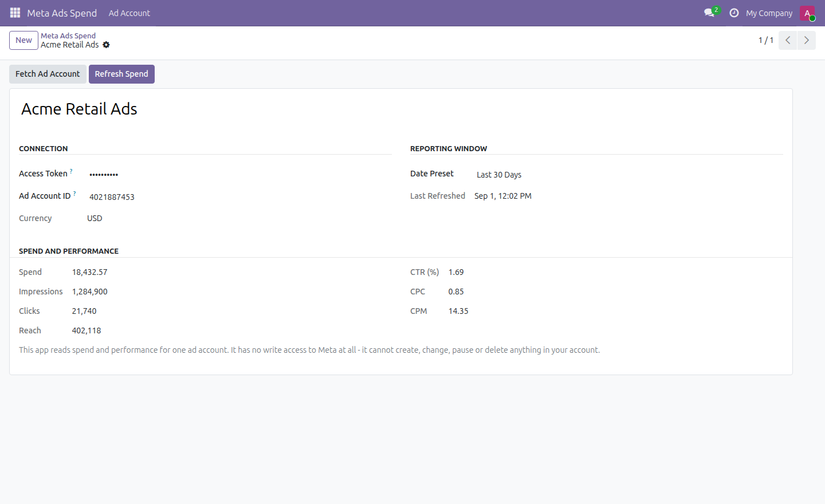825x504 pixels.
Task: Select the Spend value 18,432.57
Action: [x=89, y=272]
